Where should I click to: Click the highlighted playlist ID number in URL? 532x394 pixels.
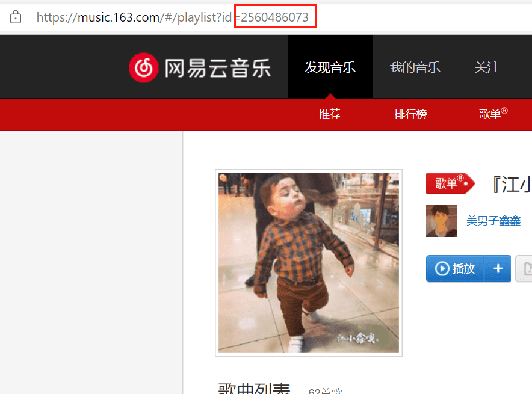[275, 17]
